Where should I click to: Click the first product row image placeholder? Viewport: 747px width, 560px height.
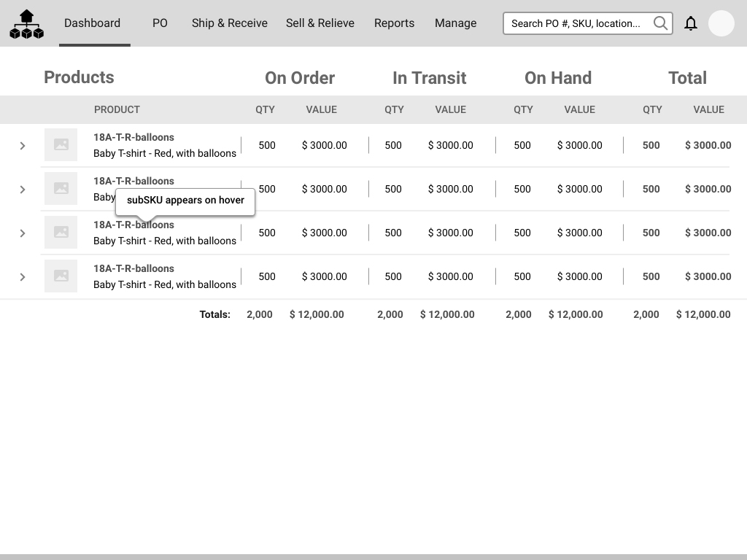[61, 145]
